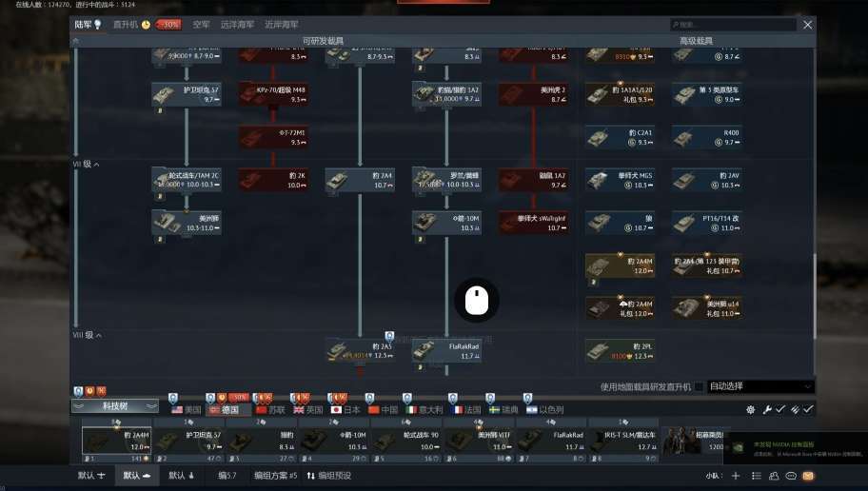Select the 拳师犬 sWaTrgInf locked card
Viewport: 868px width, 491px height.
533,223
